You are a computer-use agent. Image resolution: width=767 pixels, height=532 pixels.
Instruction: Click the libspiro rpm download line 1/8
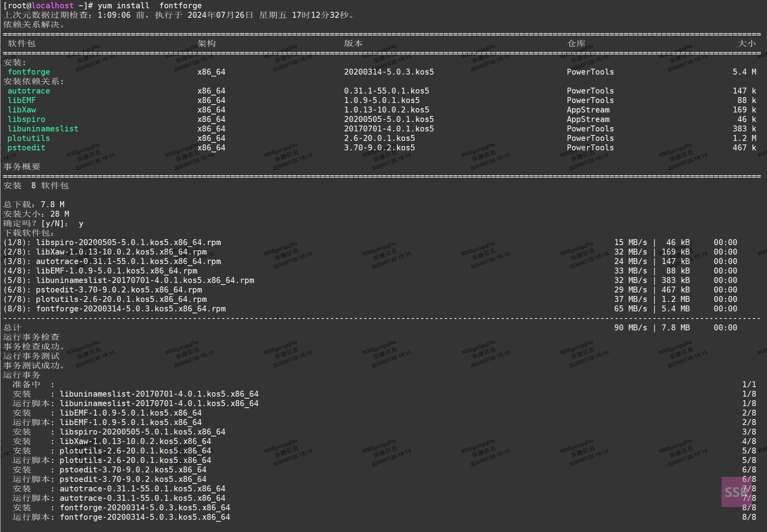pos(112,242)
